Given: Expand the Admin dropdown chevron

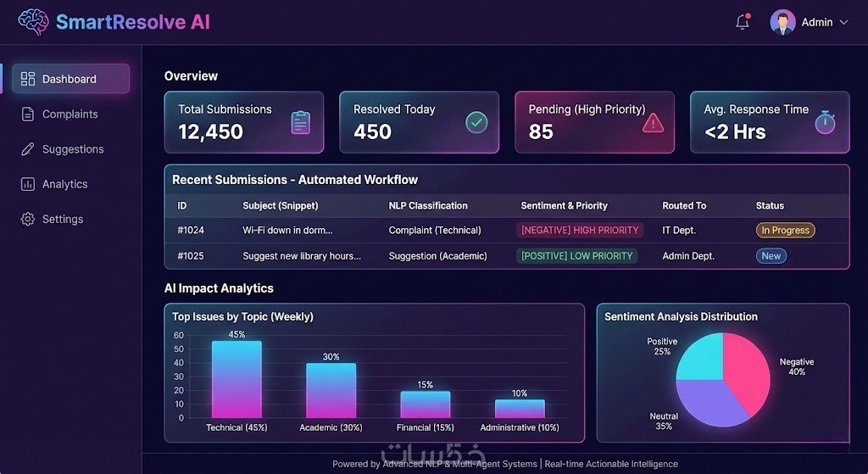Looking at the screenshot, I should (843, 22).
